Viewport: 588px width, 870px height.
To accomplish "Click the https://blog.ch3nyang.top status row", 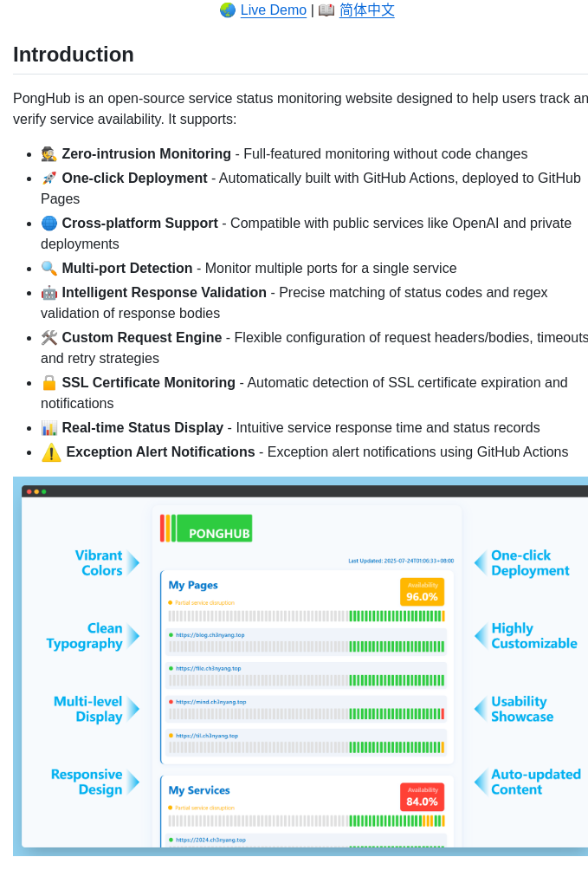I will pyautogui.click(x=307, y=641).
